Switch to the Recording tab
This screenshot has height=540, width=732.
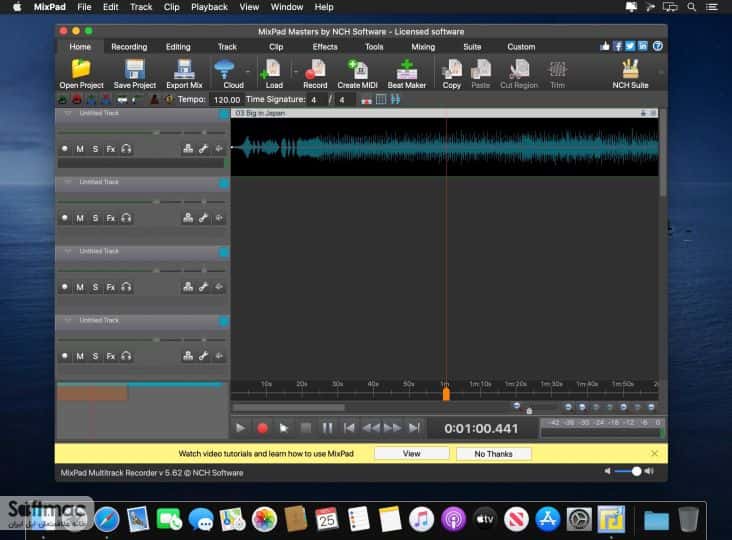(x=129, y=47)
